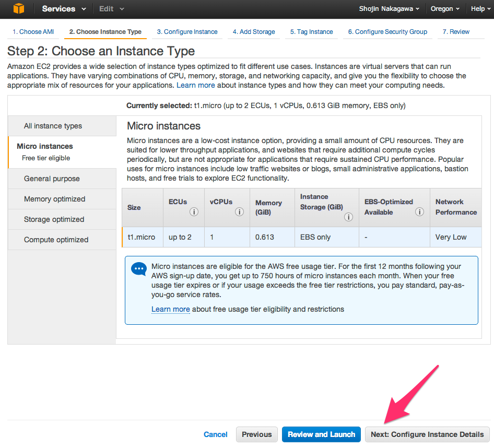Click the 'up to 2' ECUs cell

[184, 237]
